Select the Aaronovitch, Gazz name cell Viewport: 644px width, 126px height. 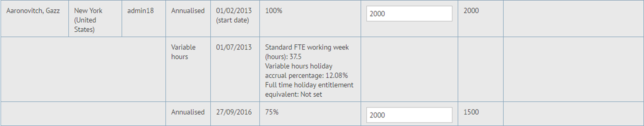[x=35, y=19]
